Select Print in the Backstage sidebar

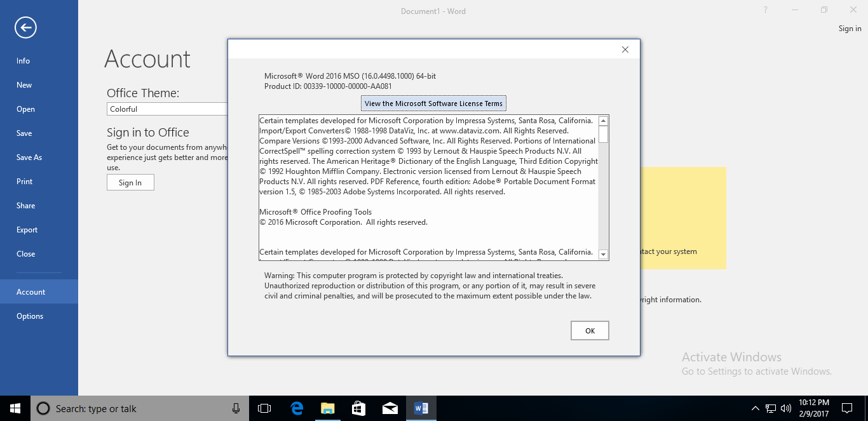pyautogui.click(x=39, y=182)
